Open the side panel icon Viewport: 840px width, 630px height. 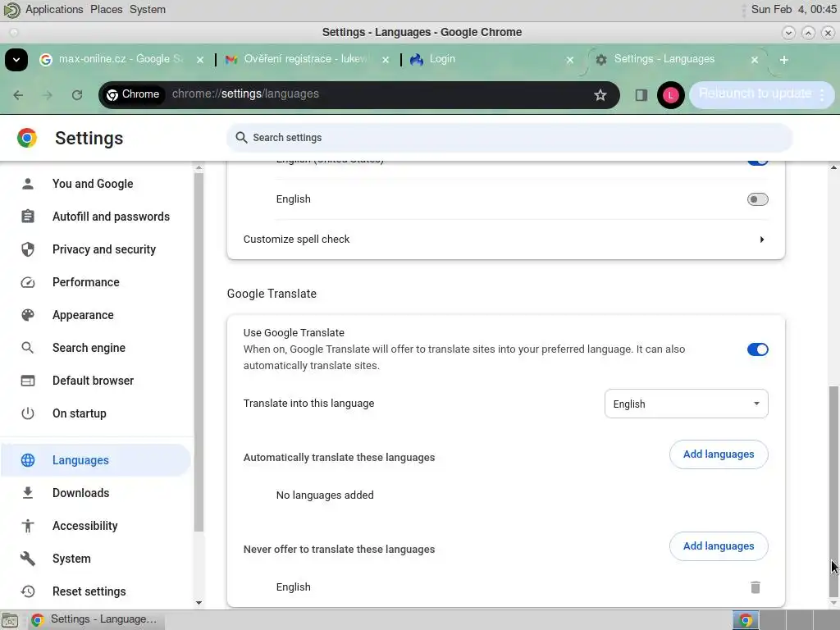[x=641, y=95]
